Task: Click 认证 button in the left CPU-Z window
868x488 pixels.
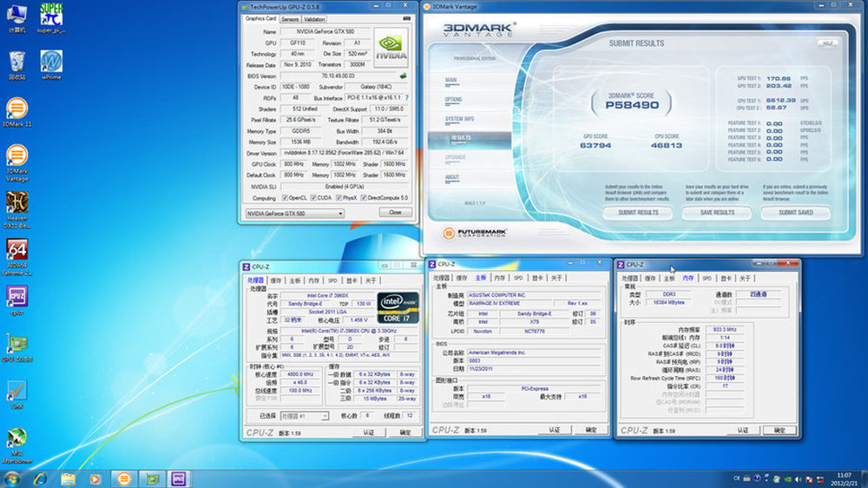Action: (x=369, y=432)
